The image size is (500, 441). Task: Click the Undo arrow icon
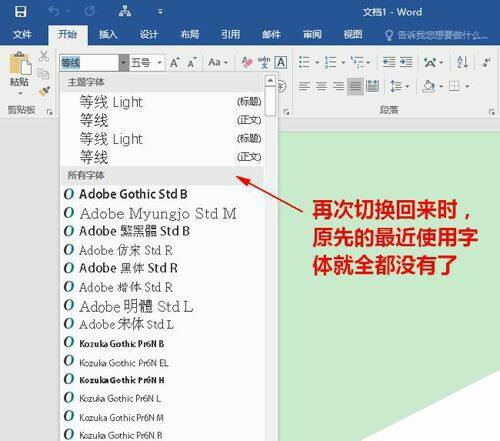point(54,12)
